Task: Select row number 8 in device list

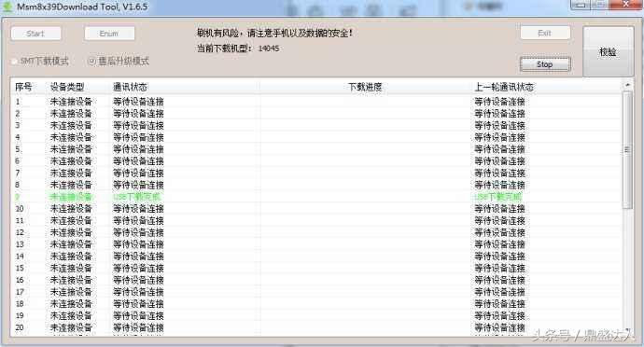Action: (315, 185)
